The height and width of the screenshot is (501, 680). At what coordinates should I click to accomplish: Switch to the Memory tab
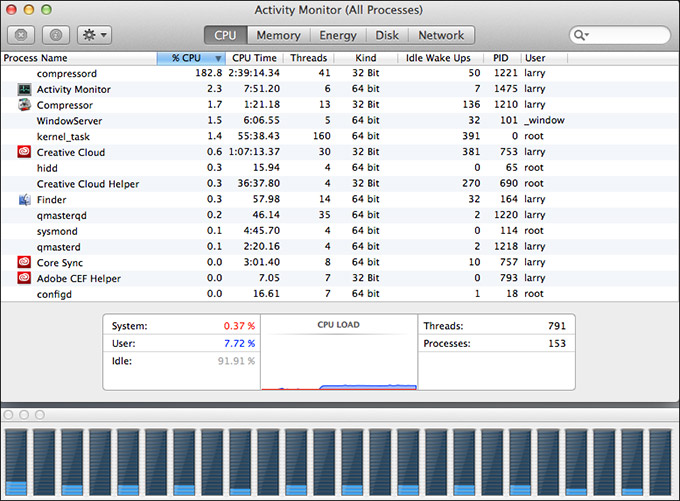point(278,35)
